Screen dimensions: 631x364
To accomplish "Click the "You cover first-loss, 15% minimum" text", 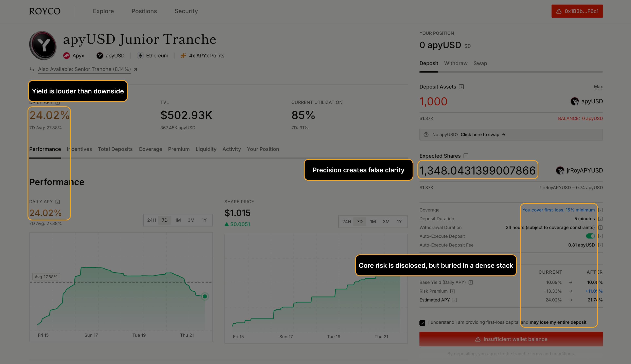I will point(559,210).
